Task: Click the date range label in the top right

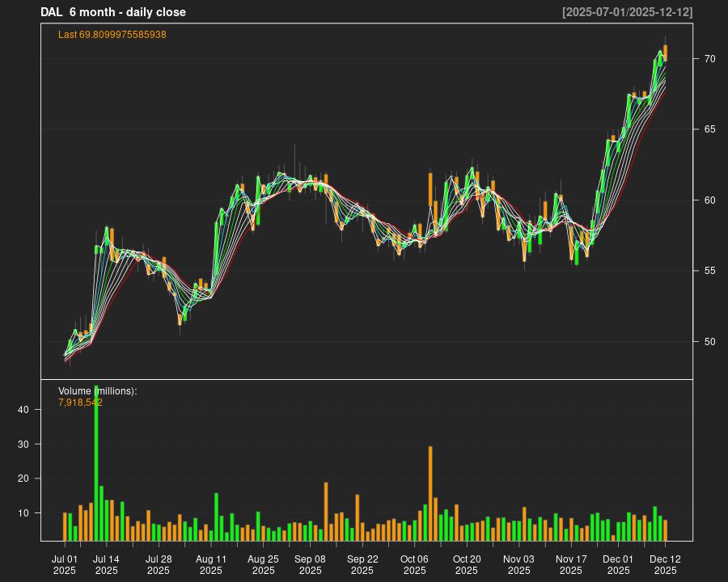Action: click(627, 12)
